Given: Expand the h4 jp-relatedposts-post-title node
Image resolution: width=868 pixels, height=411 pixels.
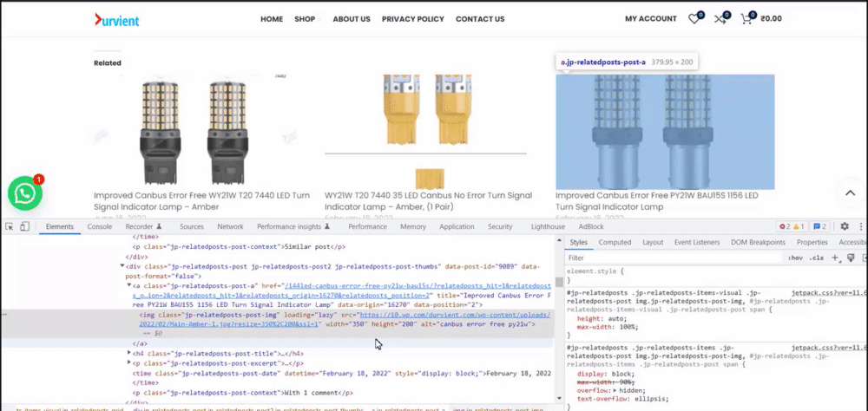Looking at the screenshot, I should [129, 353].
